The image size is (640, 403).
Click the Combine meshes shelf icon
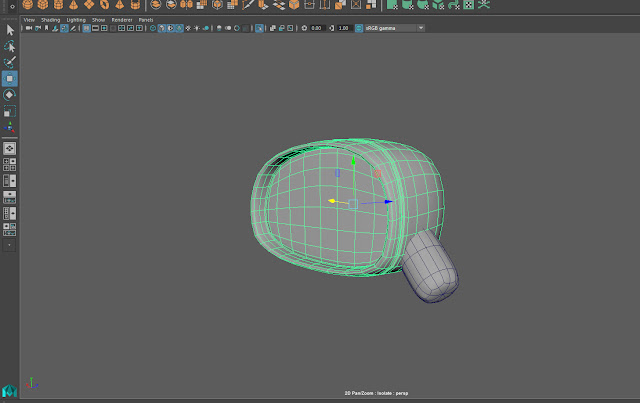(156, 4)
